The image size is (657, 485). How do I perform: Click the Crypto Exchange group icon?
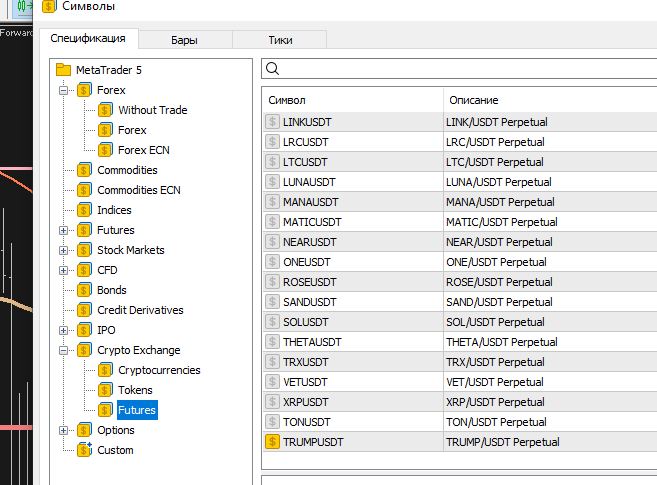coord(84,350)
